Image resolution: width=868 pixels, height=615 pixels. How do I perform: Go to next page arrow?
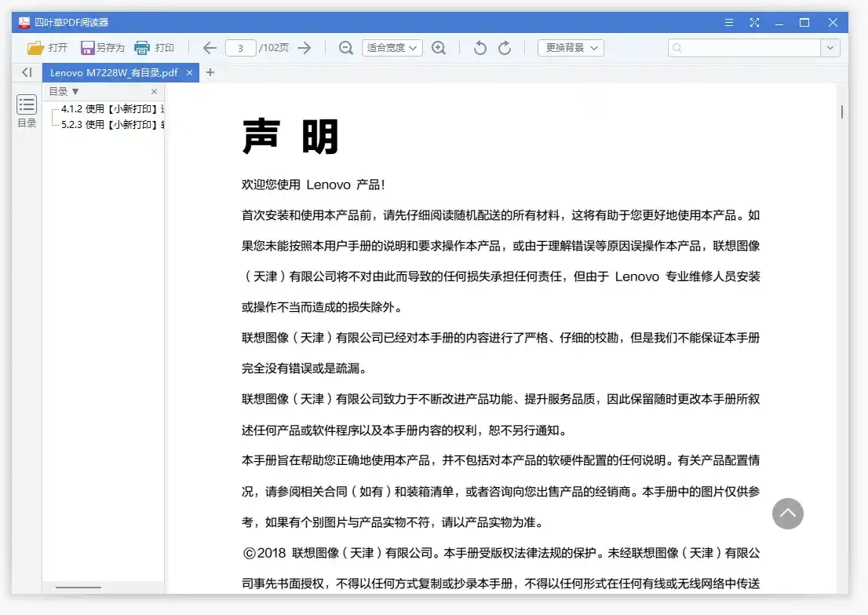305,48
